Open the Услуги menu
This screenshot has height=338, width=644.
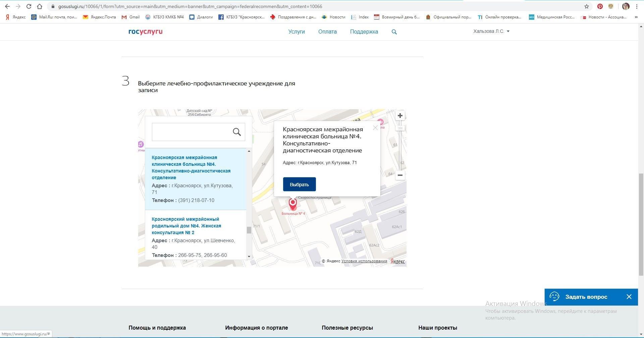coord(297,32)
